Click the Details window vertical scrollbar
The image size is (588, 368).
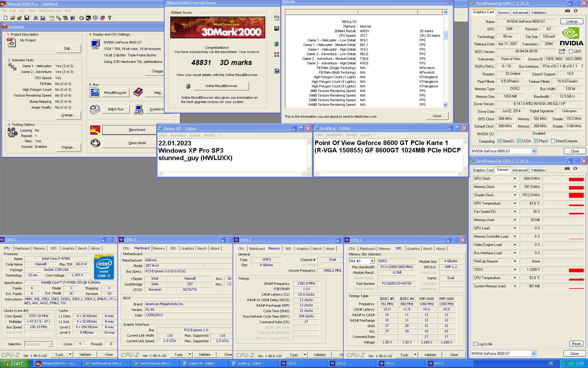coord(445,58)
